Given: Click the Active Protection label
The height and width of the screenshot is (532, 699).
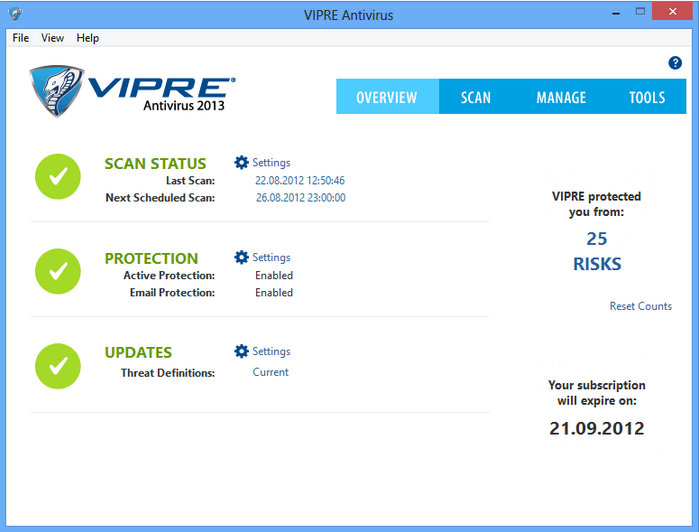Looking at the screenshot, I should click(x=169, y=276).
